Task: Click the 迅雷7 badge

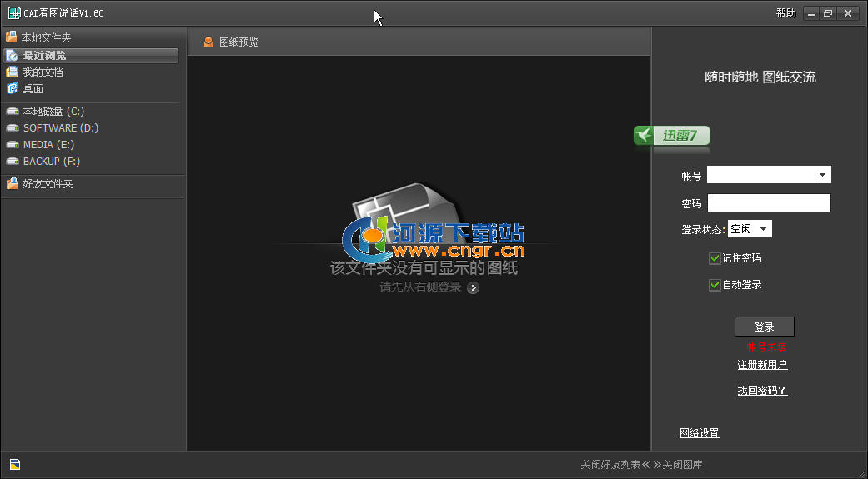Action: pyautogui.click(x=672, y=136)
